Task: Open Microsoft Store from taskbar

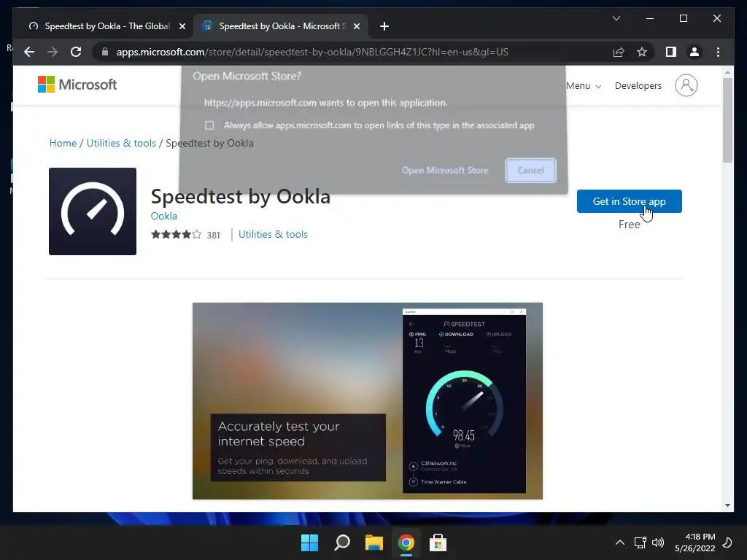Action: (x=438, y=542)
